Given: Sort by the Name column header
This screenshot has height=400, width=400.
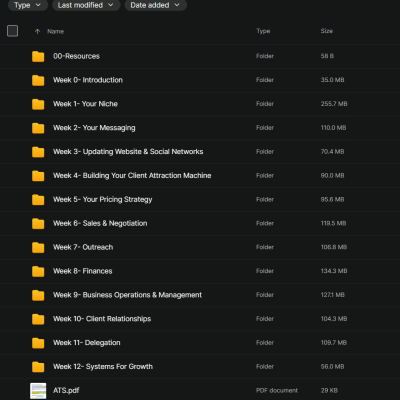Looking at the screenshot, I should point(55,31).
